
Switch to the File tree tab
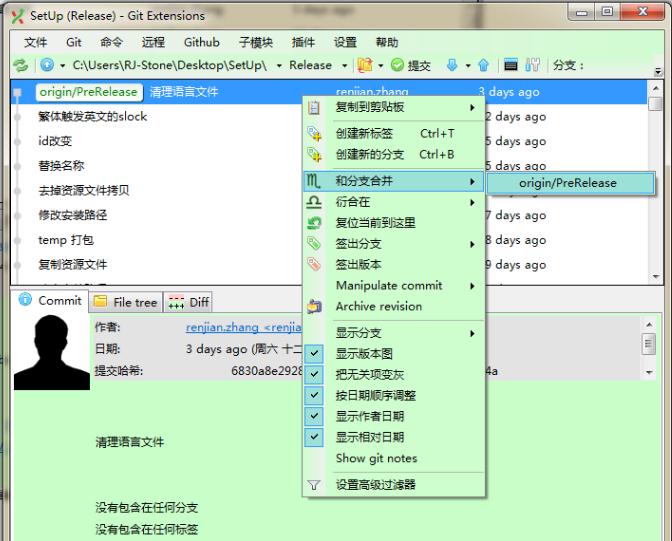[126, 301]
